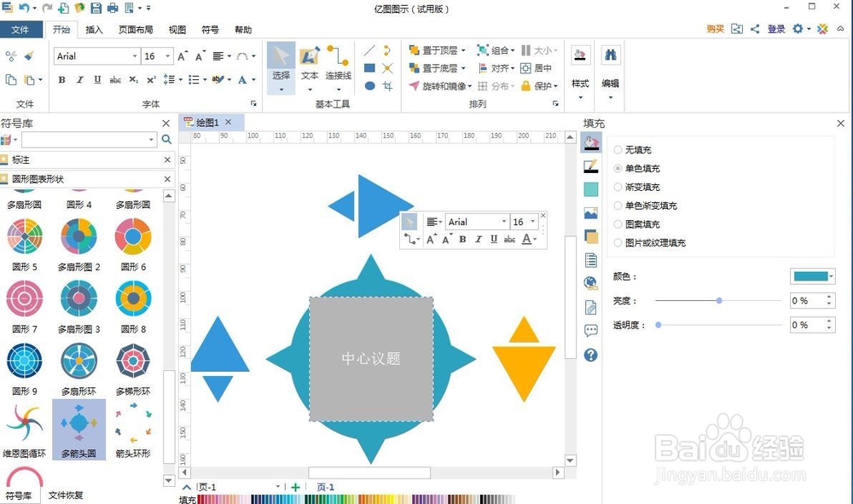The height and width of the screenshot is (504, 853).
Task: Open the 文件 menu
Action: (x=20, y=29)
